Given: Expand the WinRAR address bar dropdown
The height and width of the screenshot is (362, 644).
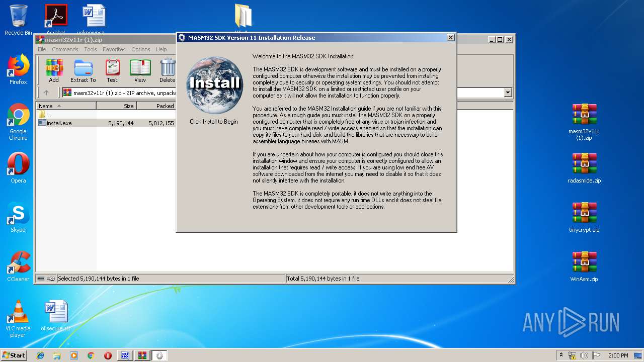Looking at the screenshot, I should 508,93.
